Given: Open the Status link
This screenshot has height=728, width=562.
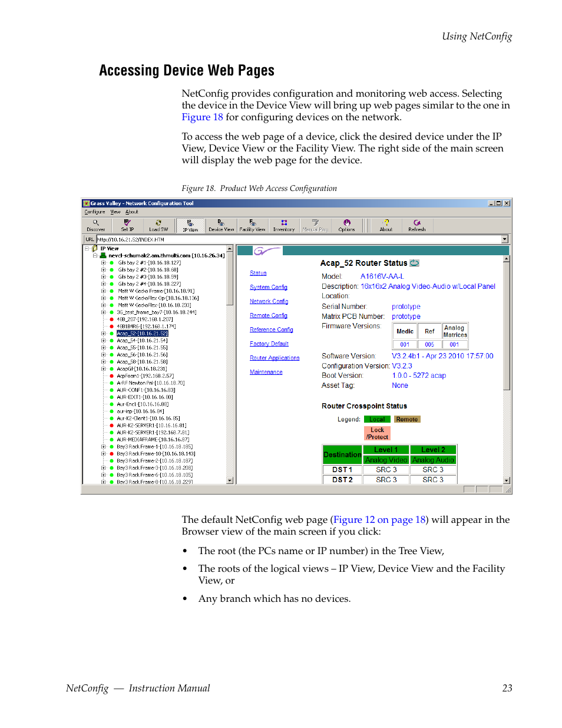Looking at the screenshot, I should (x=258, y=273).
